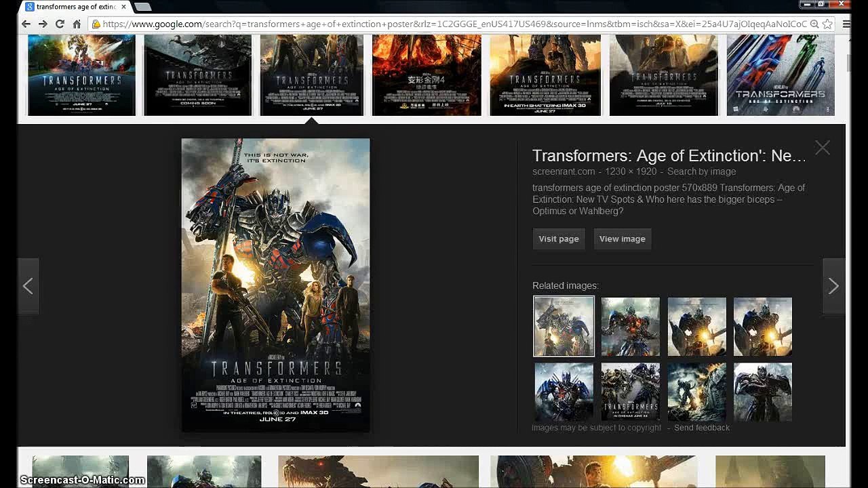Bookmark this page with the star icon
The image size is (868, 488).
[827, 24]
